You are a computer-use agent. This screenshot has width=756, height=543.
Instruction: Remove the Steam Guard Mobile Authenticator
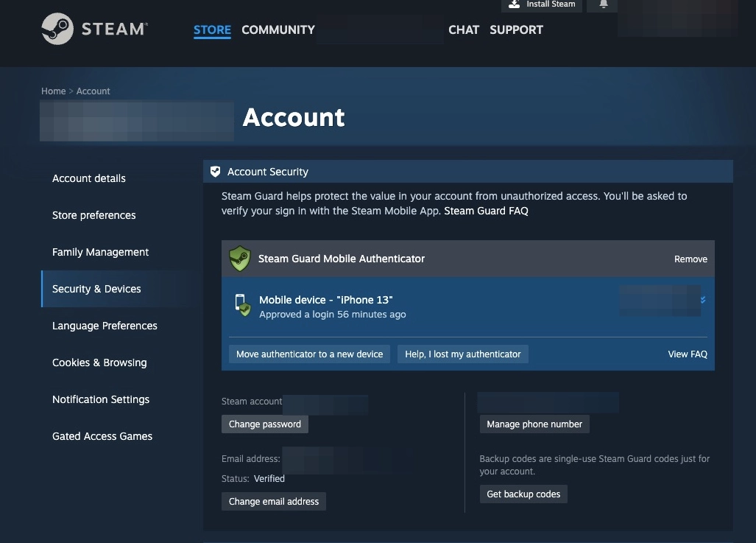690,259
